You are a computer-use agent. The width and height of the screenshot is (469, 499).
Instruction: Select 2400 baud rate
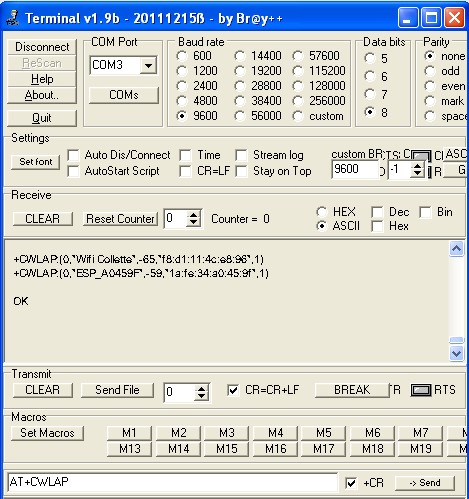(x=182, y=86)
